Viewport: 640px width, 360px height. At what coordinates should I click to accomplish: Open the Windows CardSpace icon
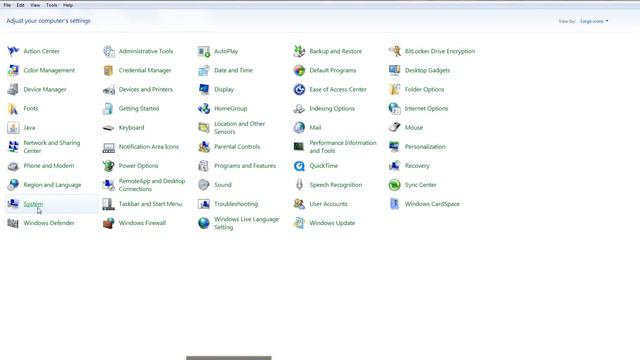394,204
